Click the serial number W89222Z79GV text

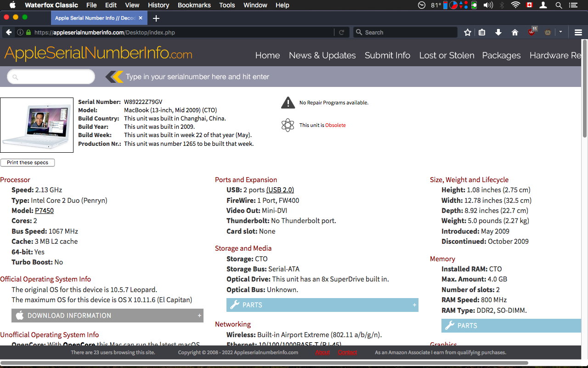tap(143, 102)
